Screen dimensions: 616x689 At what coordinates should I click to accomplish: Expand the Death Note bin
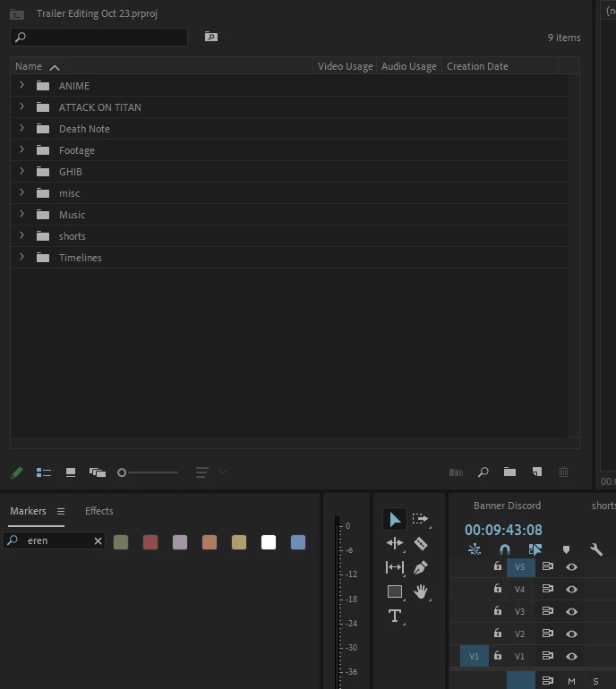click(21, 128)
